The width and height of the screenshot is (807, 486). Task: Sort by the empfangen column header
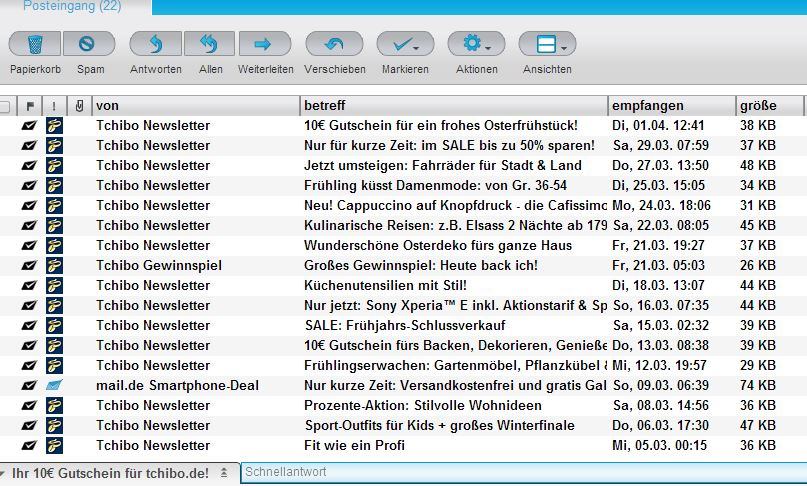click(x=672, y=106)
